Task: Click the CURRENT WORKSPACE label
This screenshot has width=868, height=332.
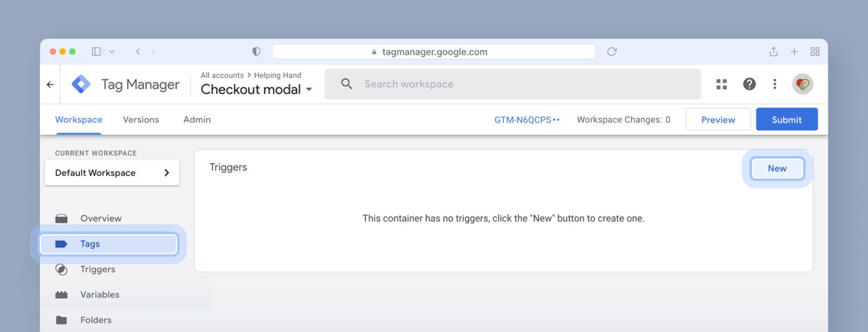Action: point(96,153)
